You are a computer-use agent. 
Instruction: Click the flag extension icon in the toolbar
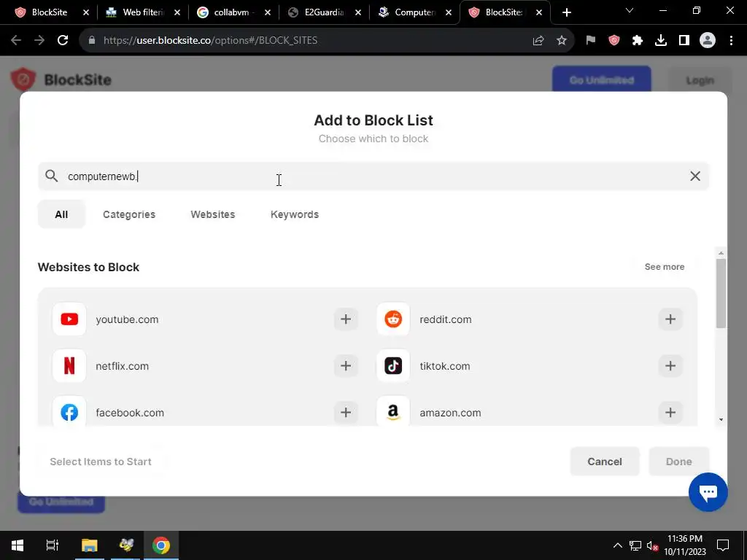pyautogui.click(x=591, y=41)
